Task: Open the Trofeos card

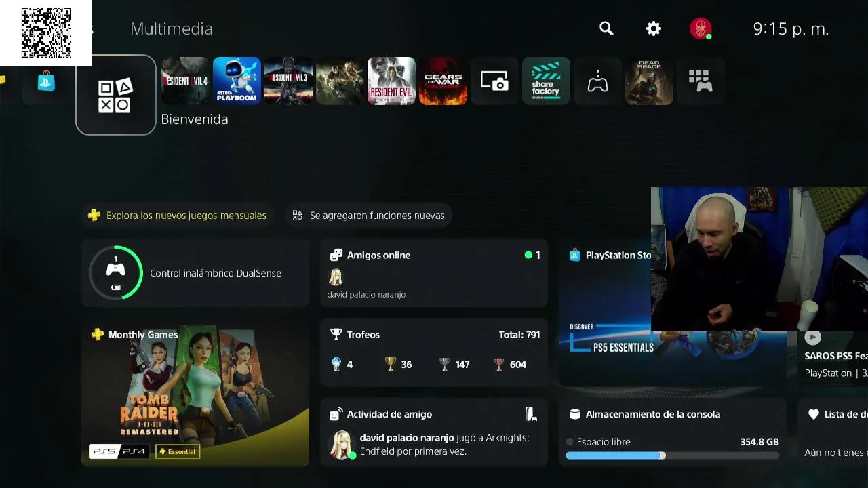Action: [x=434, y=352]
